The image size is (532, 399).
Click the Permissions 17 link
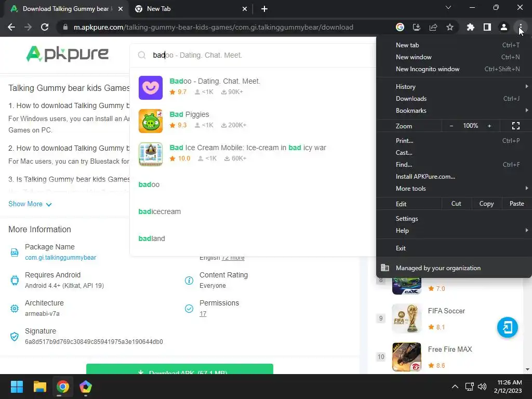[203, 314]
